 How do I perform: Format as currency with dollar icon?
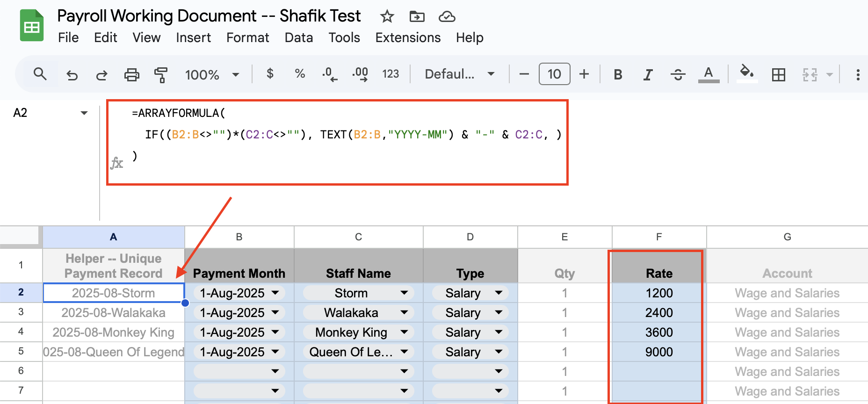click(x=270, y=74)
